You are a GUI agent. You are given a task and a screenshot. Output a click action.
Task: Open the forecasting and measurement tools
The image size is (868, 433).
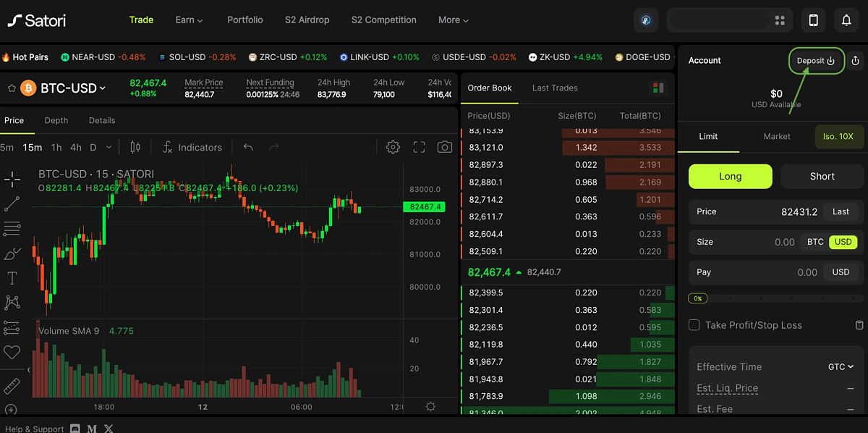point(12,327)
